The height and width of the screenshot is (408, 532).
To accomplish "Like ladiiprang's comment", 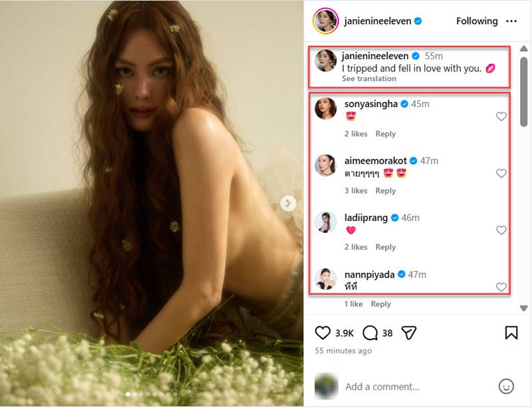I will (x=501, y=230).
